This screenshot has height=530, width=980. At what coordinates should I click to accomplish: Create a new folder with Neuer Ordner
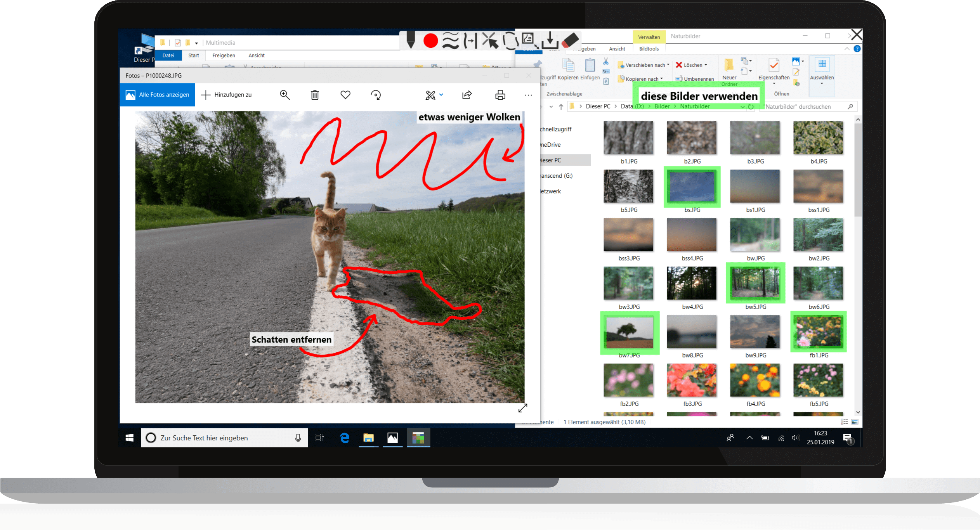coord(729,72)
